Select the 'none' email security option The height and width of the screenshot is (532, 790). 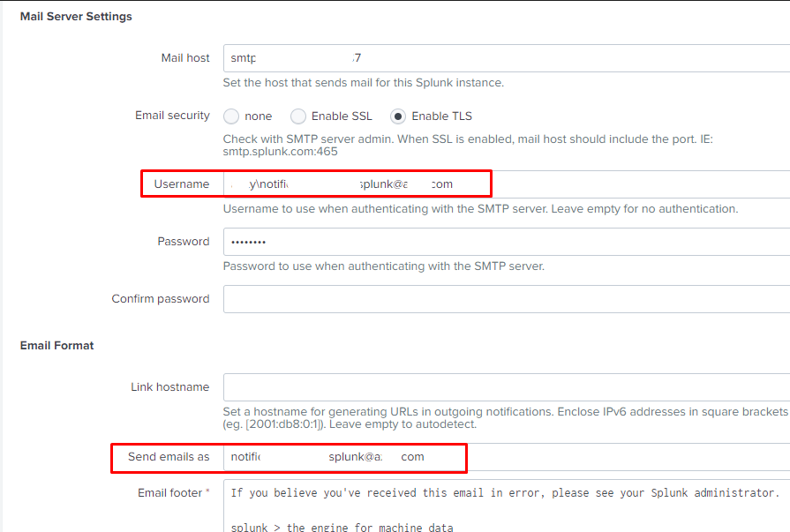231,116
